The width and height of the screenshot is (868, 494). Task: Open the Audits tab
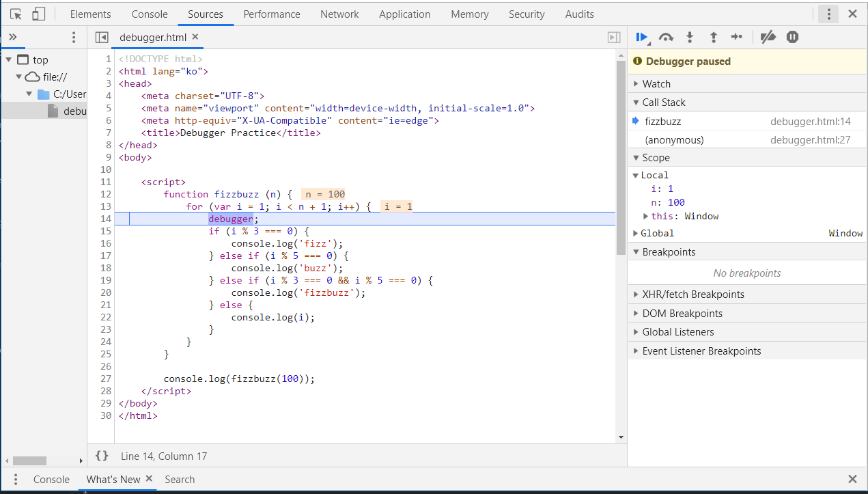tap(580, 14)
